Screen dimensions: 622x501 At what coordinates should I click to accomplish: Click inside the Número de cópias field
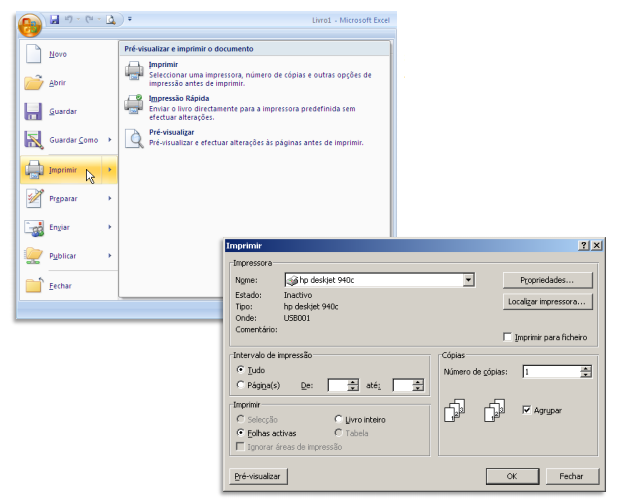pyautogui.click(x=550, y=372)
